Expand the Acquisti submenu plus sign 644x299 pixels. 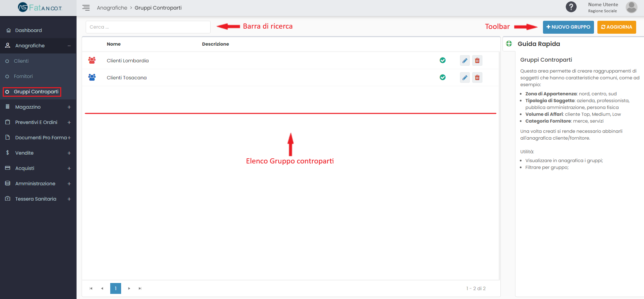pos(69,168)
